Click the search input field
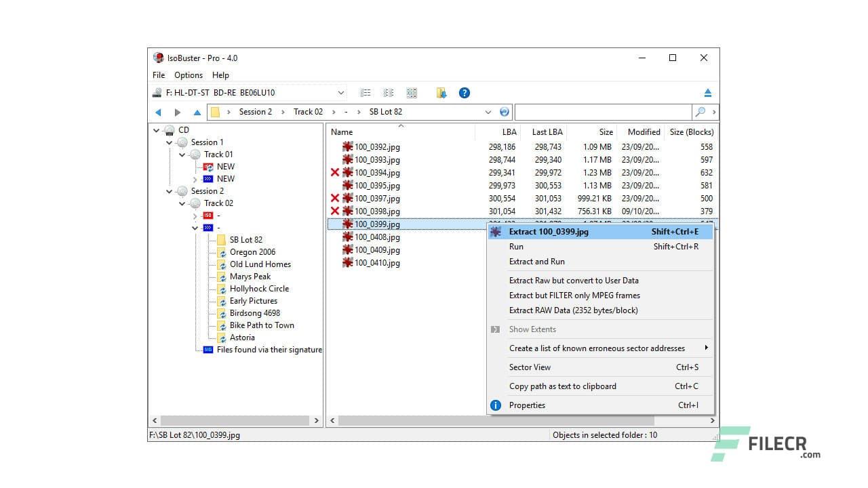 tap(604, 111)
